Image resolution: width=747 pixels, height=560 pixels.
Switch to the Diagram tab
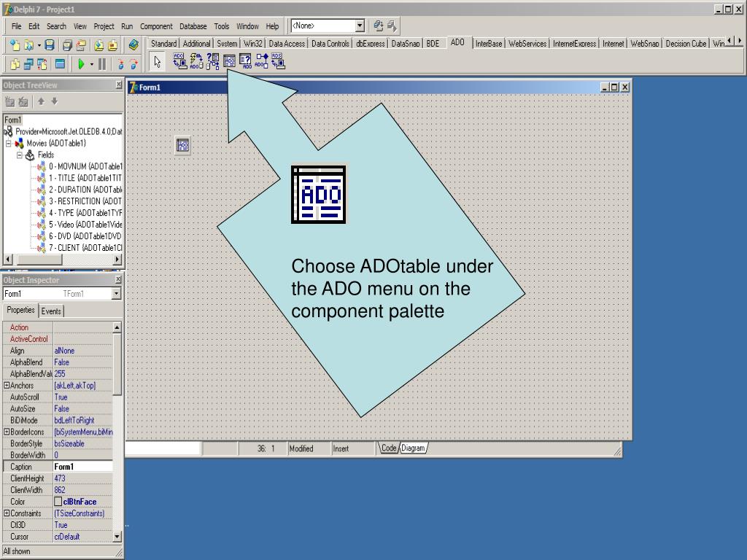pyautogui.click(x=413, y=448)
